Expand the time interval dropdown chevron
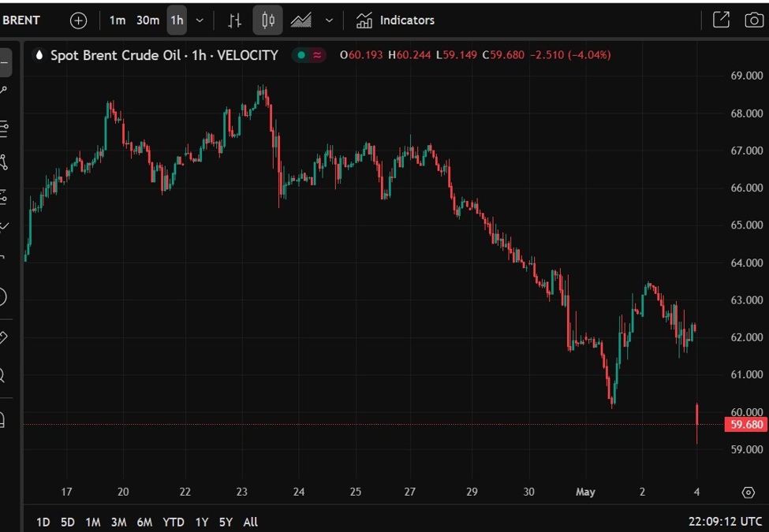The image size is (769, 532). (200, 20)
